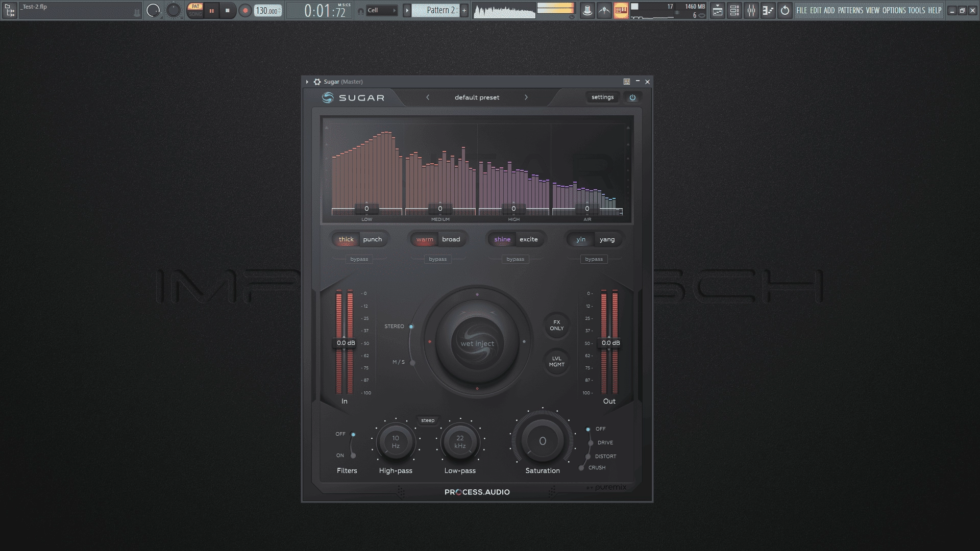Bypass the HIGH band
The image size is (980, 551).
(516, 259)
